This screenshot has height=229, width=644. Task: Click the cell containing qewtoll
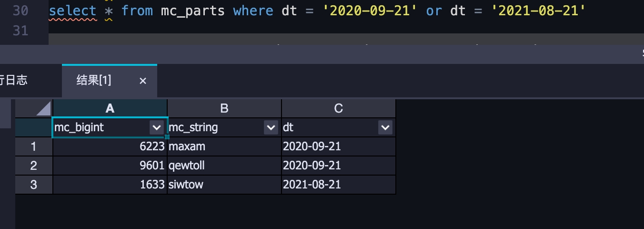click(224, 166)
